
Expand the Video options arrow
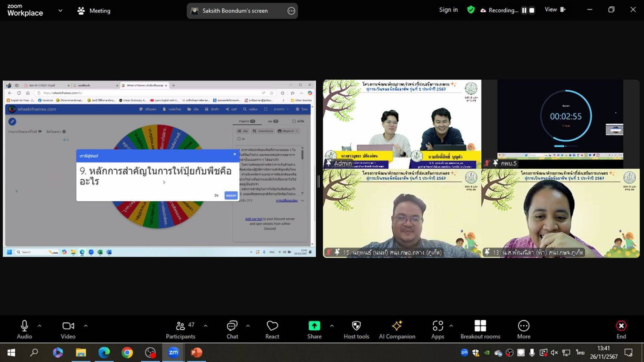pyautogui.click(x=86, y=325)
